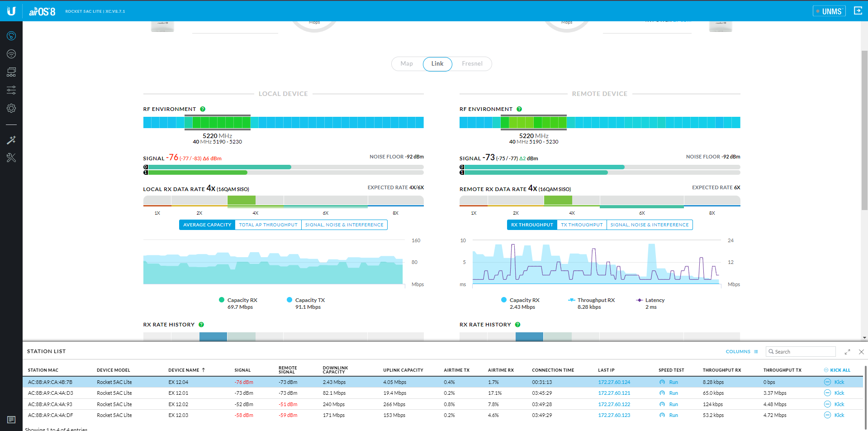868x431 pixels.
Task: Click the station search field
Action: [x=801, y=352]
